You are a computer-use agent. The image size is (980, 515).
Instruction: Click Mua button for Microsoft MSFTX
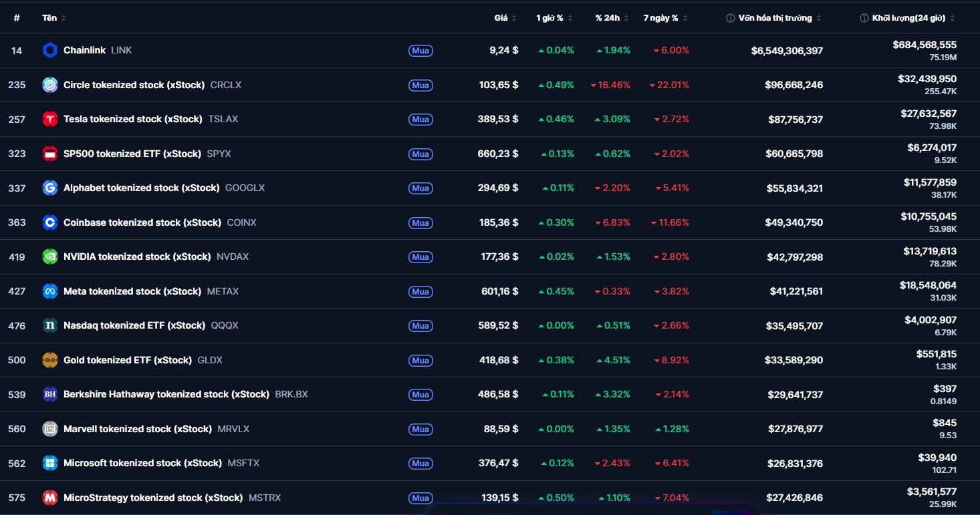[420, 464]
